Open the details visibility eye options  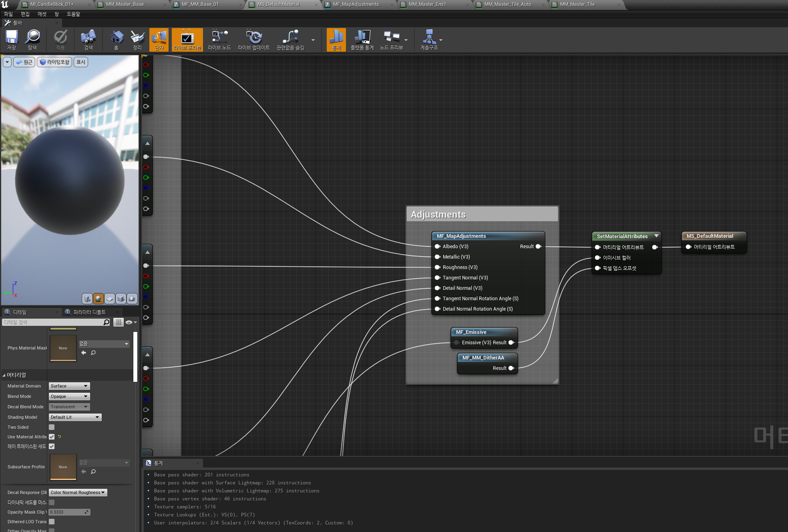coord(131,322)
